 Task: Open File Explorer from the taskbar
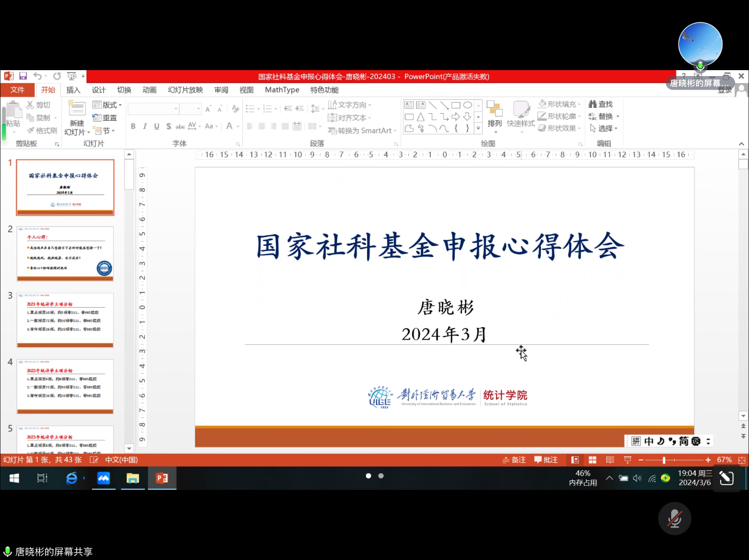132,478
